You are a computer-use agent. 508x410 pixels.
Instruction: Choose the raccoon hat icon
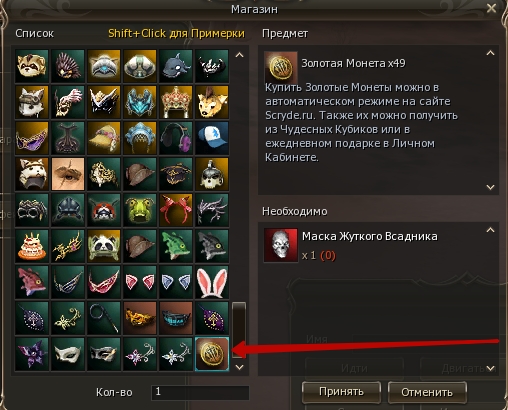(x=32, y=66)
